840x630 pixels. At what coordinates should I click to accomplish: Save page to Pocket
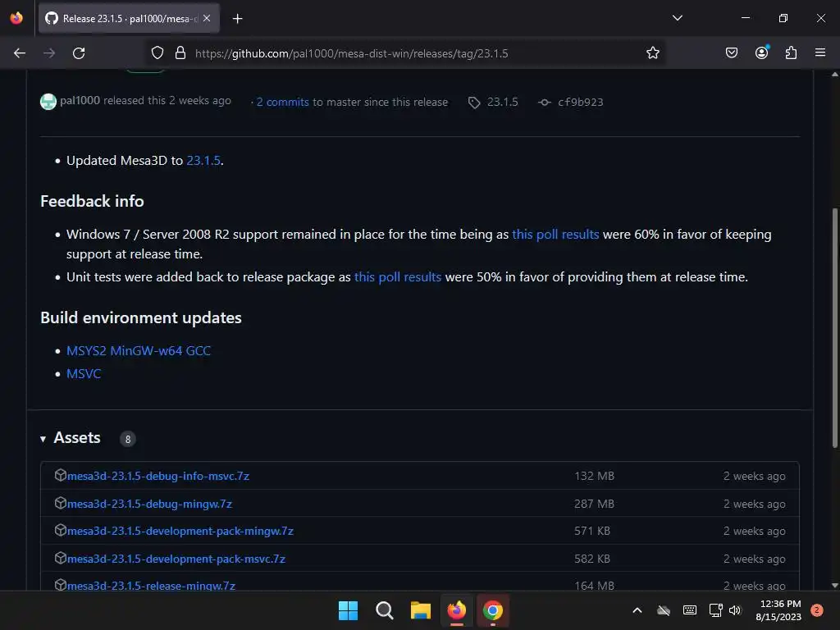click(x=731, y=52)
